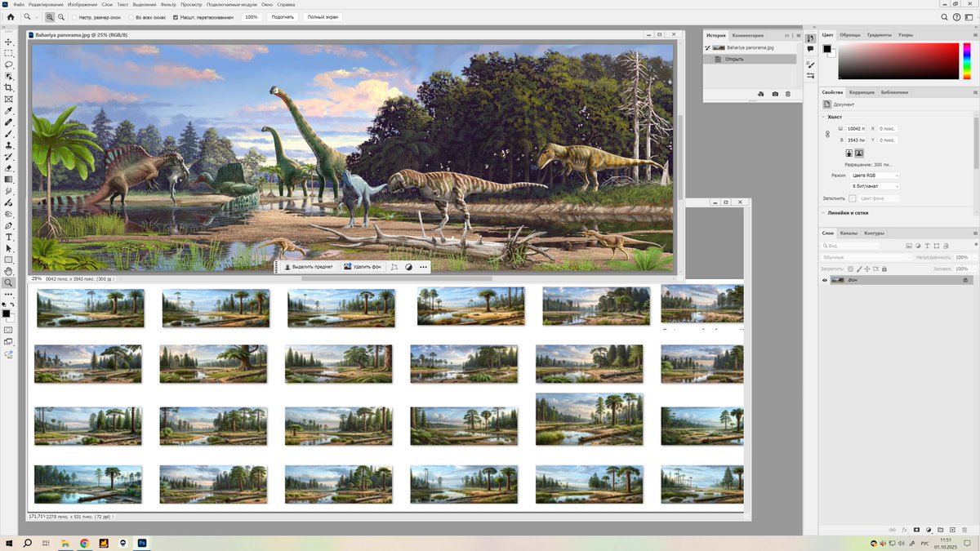This screenshot has height=551, width=980.
Task: Click the 'Полный экран' button
Action: click(323, 17)
